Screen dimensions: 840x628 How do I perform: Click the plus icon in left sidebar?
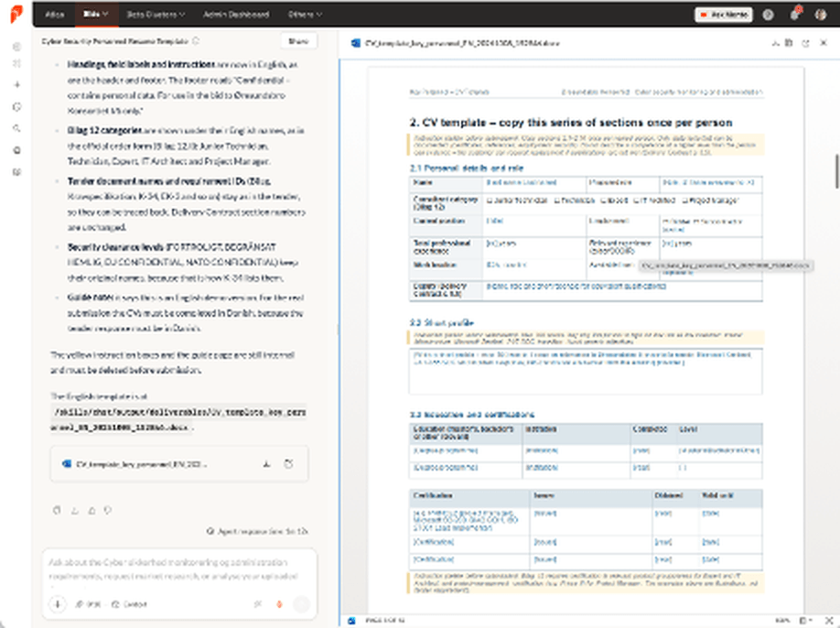tap(16, 84)
